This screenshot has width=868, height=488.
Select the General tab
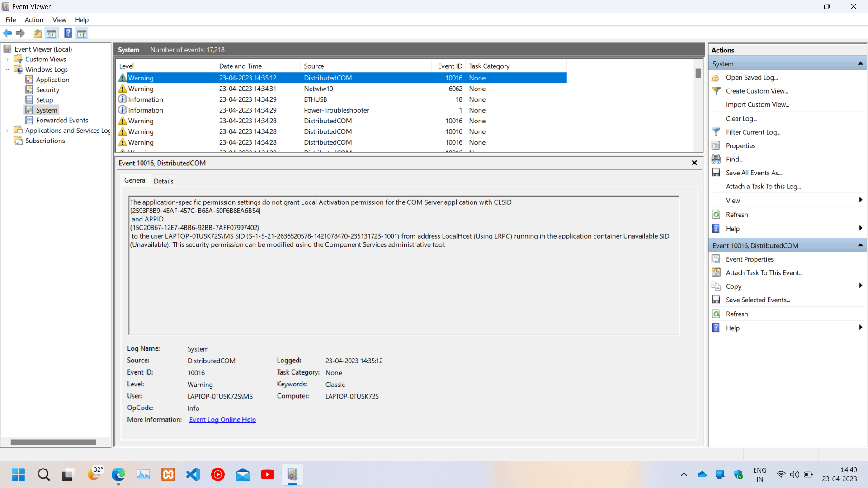(x=135, y=180)
